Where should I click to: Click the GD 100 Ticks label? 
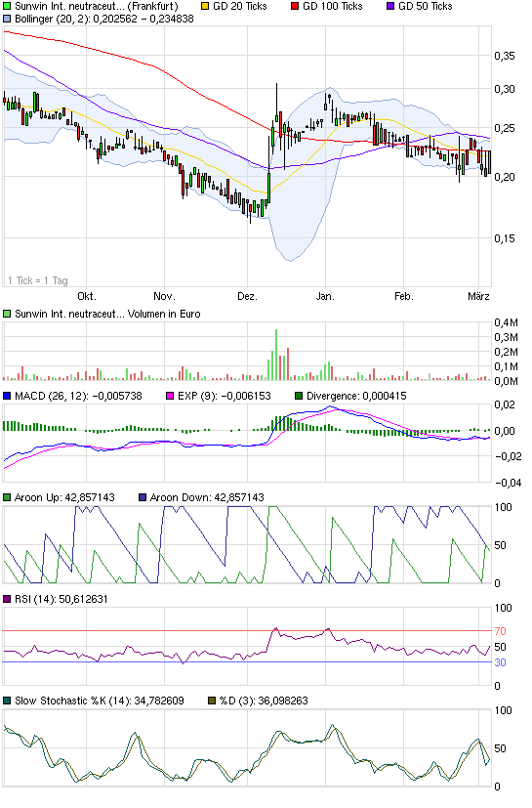coord(333,6)
